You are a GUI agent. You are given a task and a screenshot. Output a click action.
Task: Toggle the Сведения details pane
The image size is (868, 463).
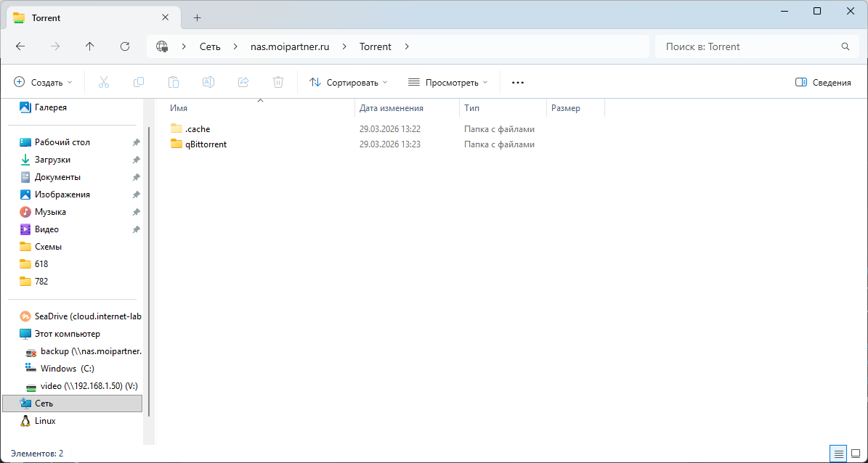pyautogui.click(x=823, y=83)
